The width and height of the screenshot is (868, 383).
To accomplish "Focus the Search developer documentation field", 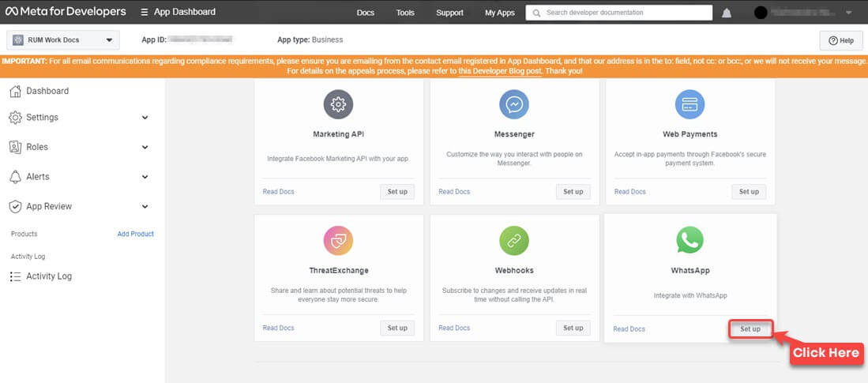I will coord(619,12).
